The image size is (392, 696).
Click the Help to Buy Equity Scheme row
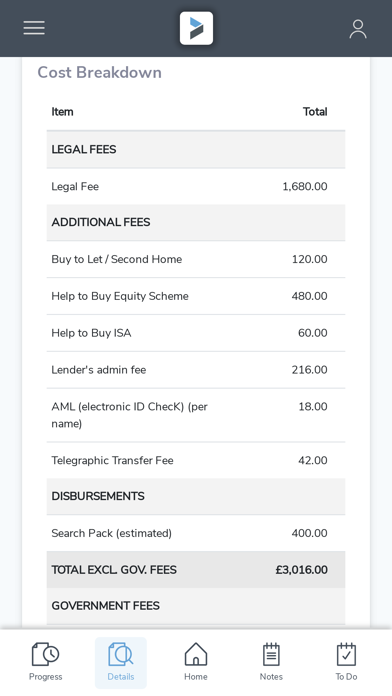pos(196,296)
